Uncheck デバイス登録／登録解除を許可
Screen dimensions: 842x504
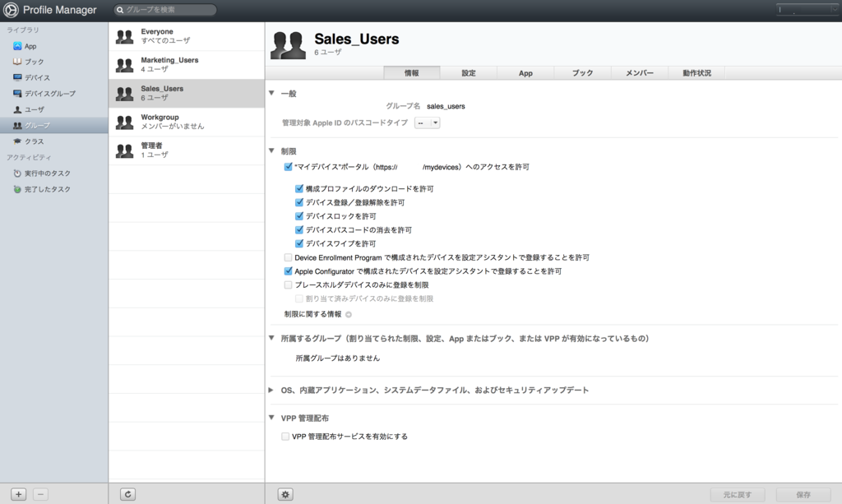click(x=299, y=202)
